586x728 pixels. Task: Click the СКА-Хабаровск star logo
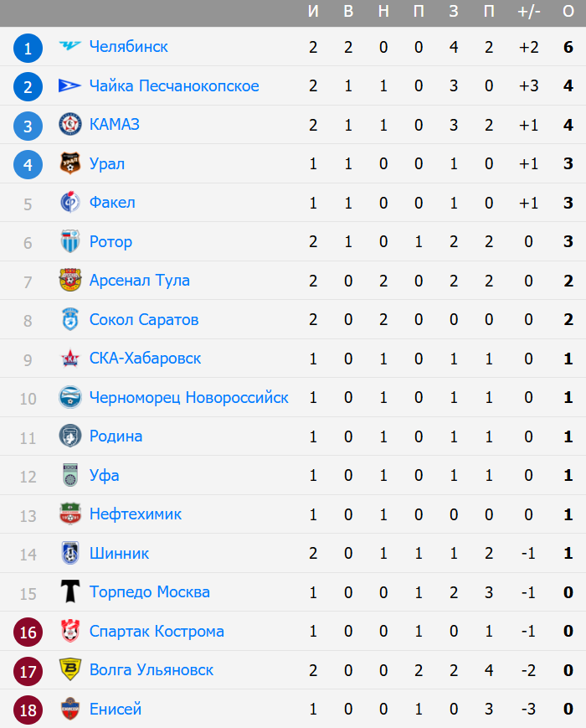click(70, 358)
